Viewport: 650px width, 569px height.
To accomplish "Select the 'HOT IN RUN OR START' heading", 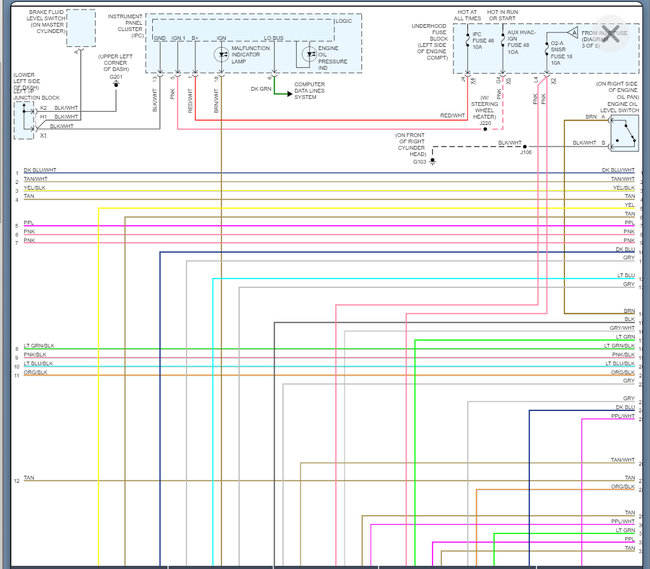I will point(502,15).
